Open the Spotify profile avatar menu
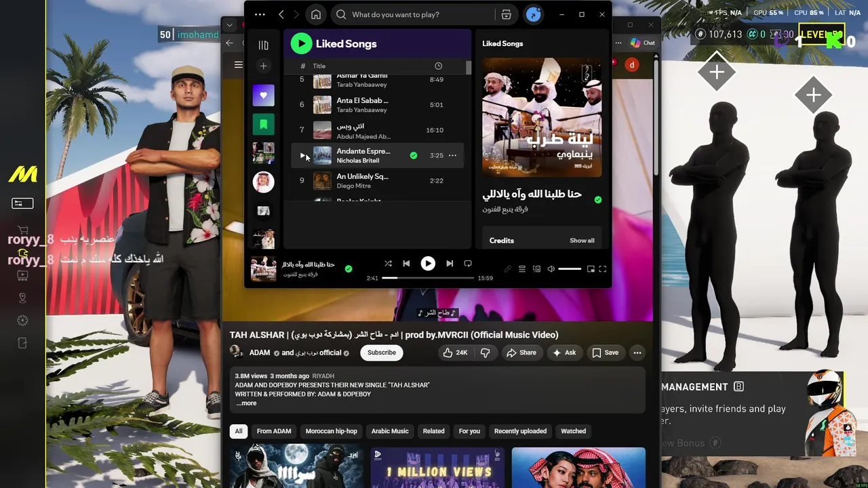Screen dimensions: 868x488 pos(534,14)
